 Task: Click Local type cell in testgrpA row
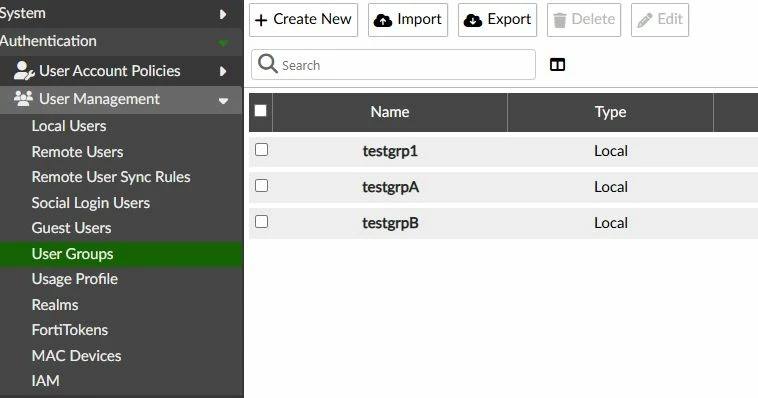611,187
